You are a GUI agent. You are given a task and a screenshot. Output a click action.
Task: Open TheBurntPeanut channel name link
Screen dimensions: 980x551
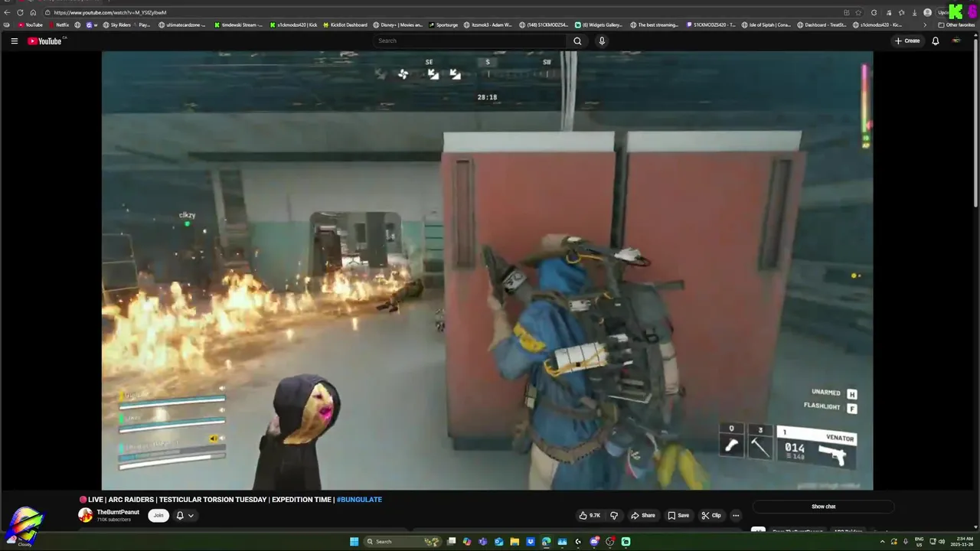coord(118,512)
